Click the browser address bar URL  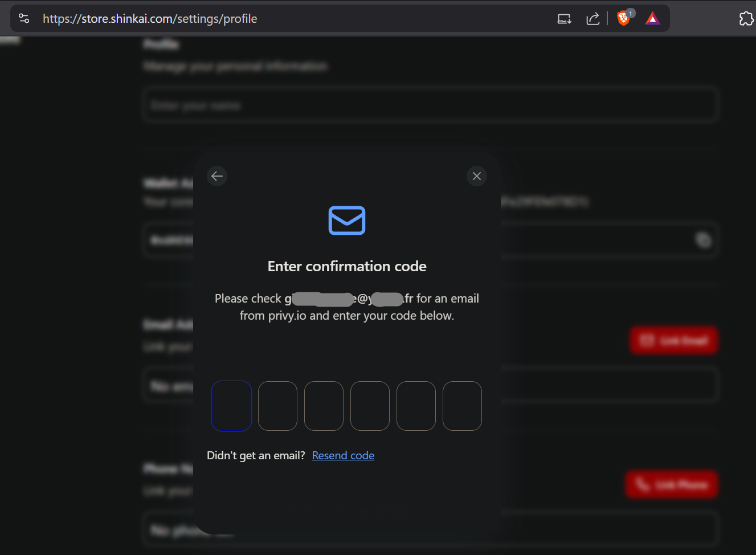(150, 18)
